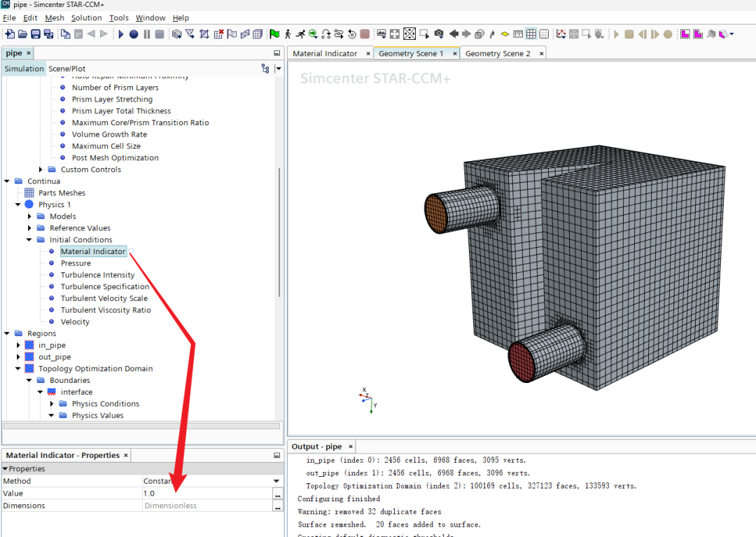Viewport: 756px width, 537px height.
Task: Click the yellow plane section icon
Action: [x=505, y=34]
